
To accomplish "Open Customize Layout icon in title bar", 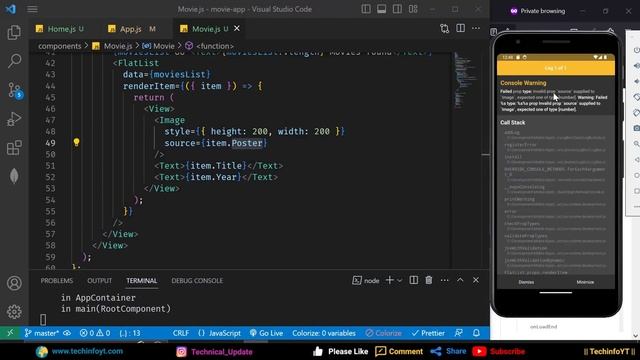I will [413, 9].
